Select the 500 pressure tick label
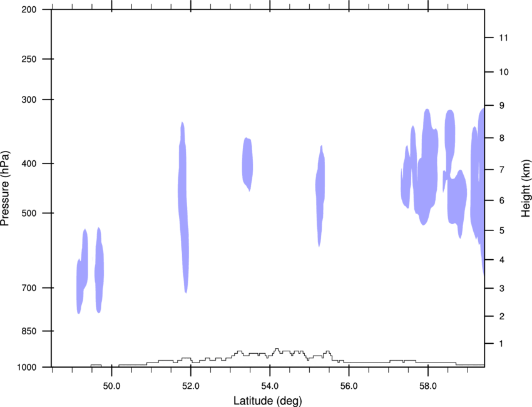Viewport: 532px width, 407px height. (x=29, y=213)
